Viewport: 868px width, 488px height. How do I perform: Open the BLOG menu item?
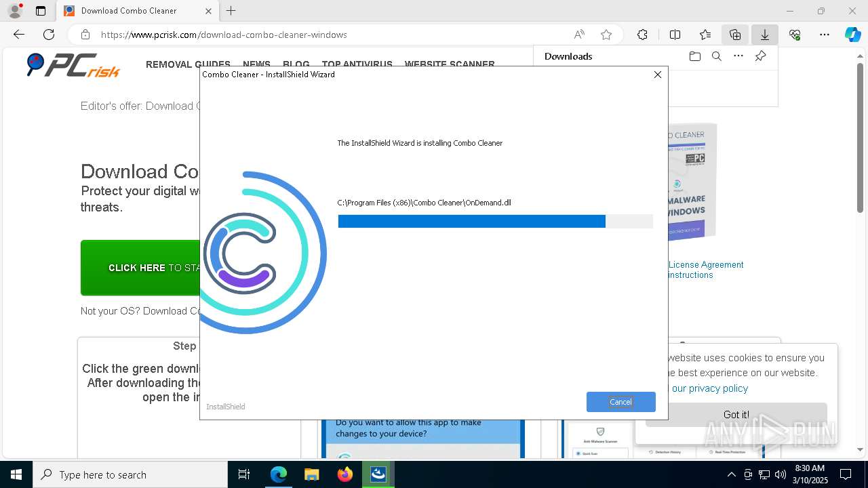pos(296,64)
